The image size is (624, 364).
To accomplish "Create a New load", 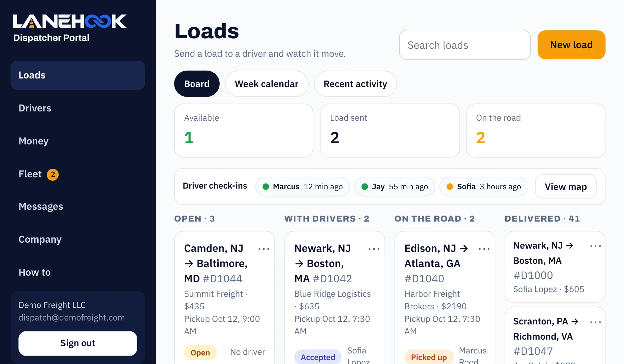I will [571, 45].
